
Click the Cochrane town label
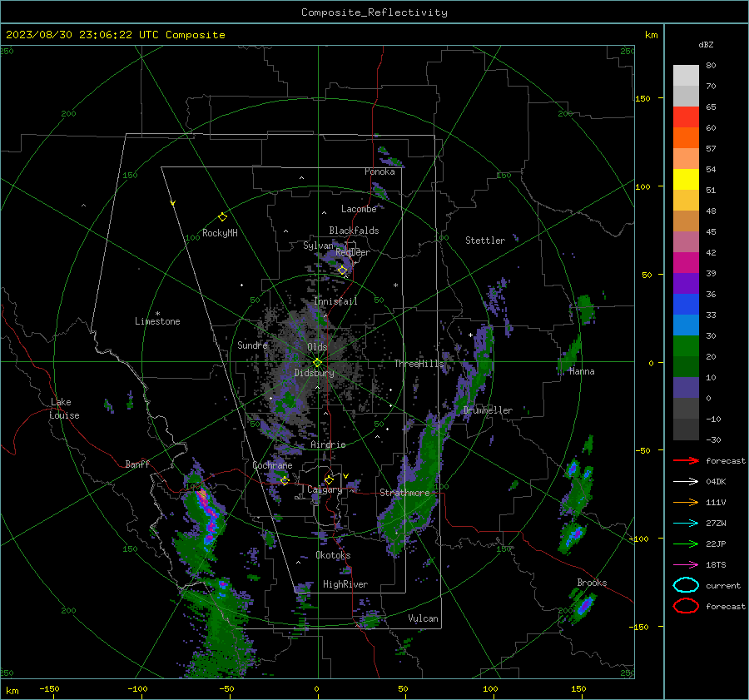(272, 465)
